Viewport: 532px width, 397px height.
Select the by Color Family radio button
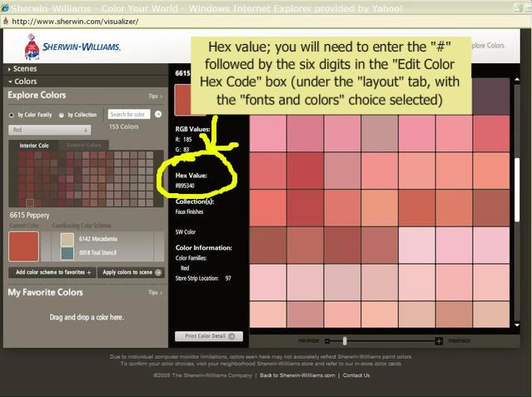coord(12,115)
